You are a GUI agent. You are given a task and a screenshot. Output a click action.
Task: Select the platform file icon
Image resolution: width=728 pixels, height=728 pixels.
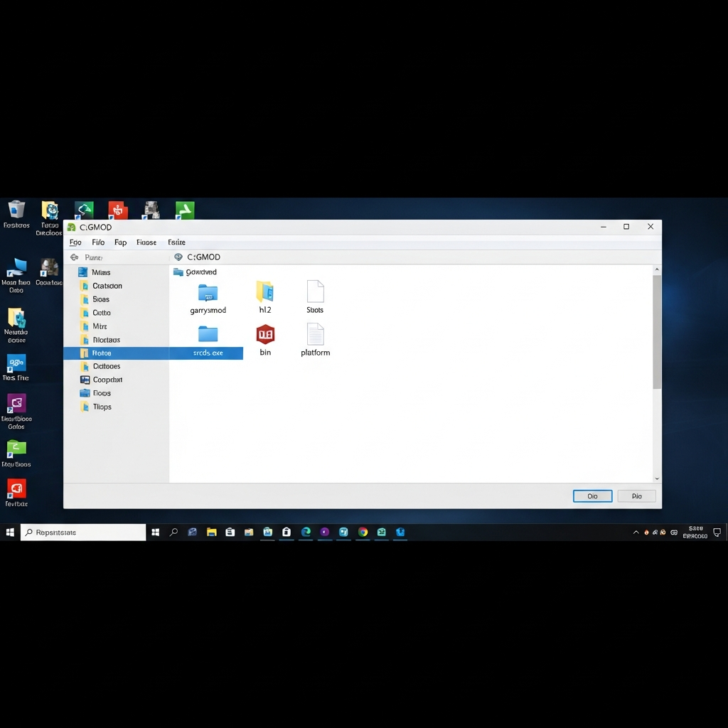point(315,334)
